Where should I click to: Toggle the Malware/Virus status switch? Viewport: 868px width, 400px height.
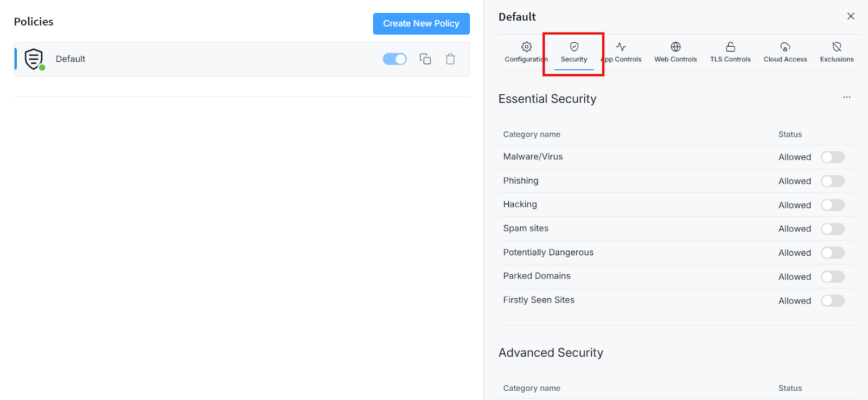[833, 157]
